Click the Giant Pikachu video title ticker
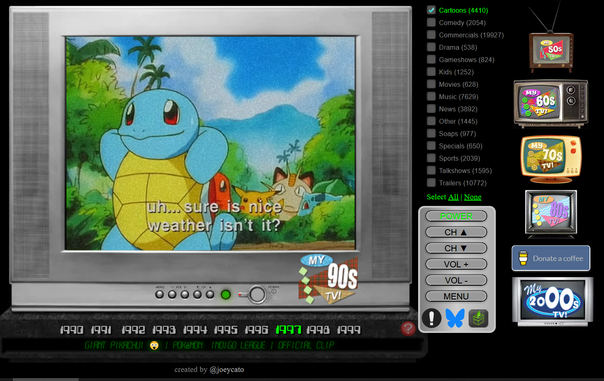Viewport: 604px width, 381px height. tap(209, 345)
